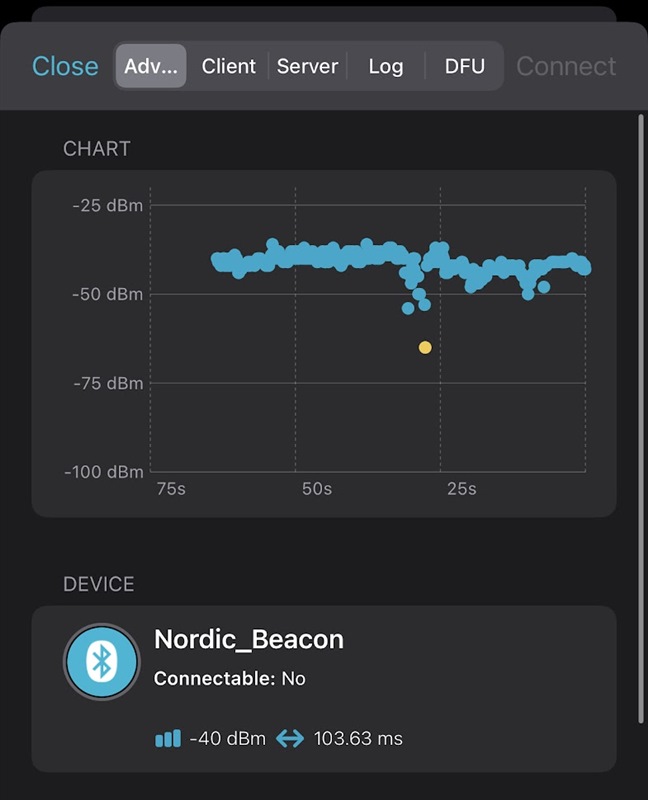Image resolution: width=648 pixels, height=800 pixels.
Task: Select the lowest blue point below -50 dBm
Action: click(408, 308)
